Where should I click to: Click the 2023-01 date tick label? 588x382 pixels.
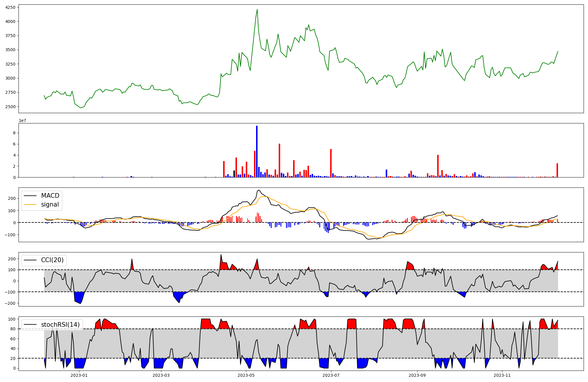coord(79,375)
